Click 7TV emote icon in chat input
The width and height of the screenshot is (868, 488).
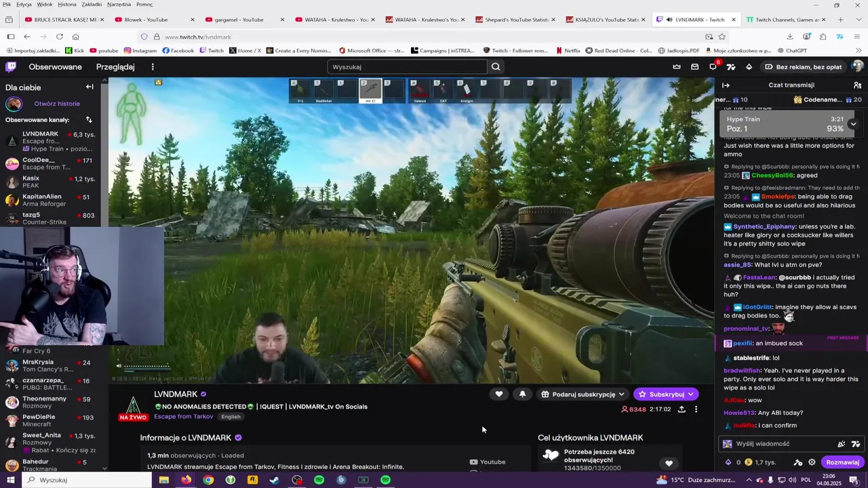(x=856, y=444)
